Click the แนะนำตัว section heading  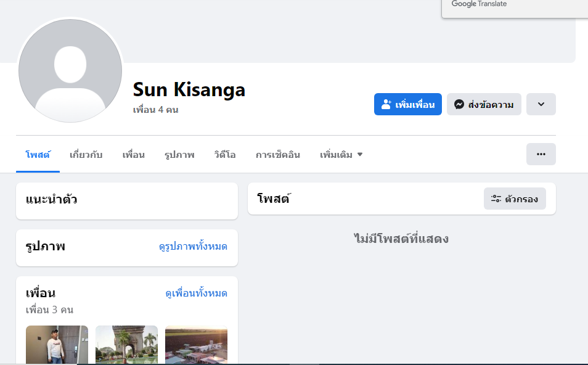pyautogui.click(x=51, y=199)
